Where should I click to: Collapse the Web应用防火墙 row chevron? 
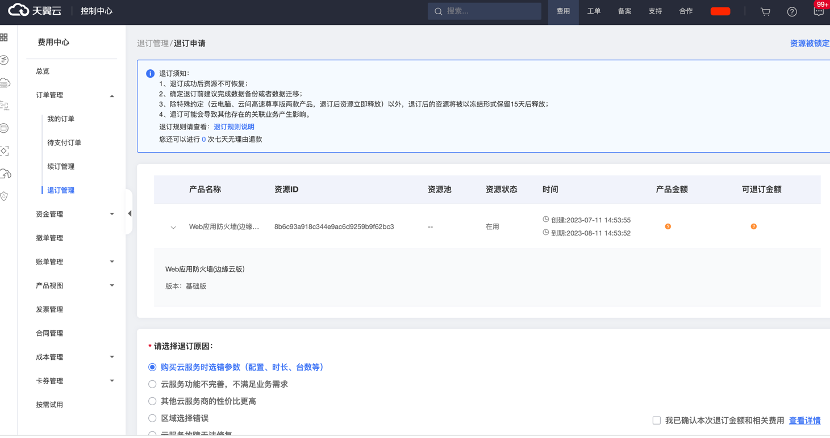point(173,227)
